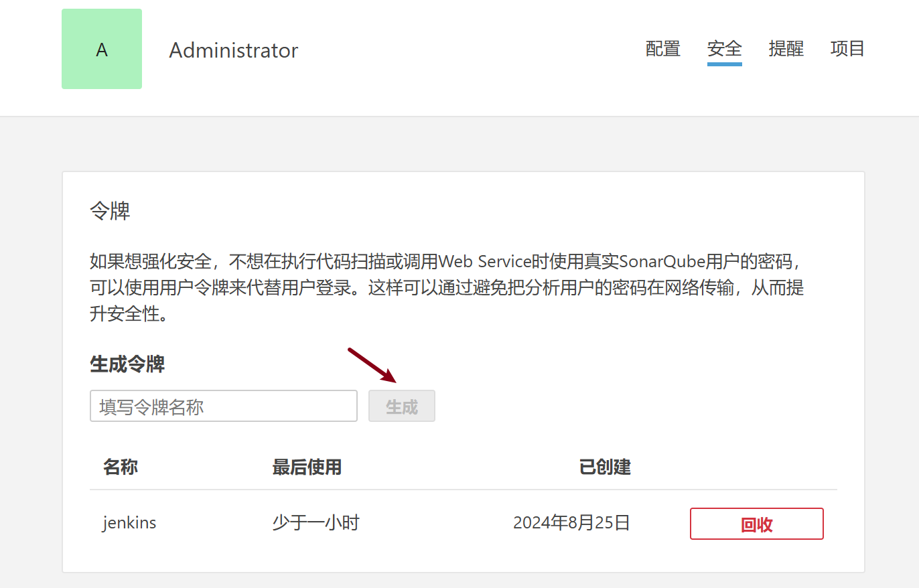Image resolution: width=919 pixels, height=588 pixels.
Task: Open the 配置 tab
Action: [x=663, y=49]
